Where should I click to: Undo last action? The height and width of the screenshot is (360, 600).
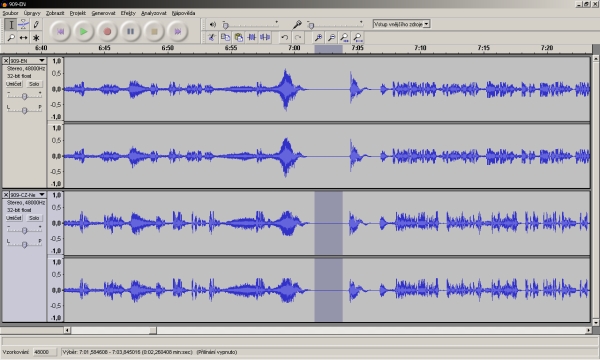[x=285, y=37]
